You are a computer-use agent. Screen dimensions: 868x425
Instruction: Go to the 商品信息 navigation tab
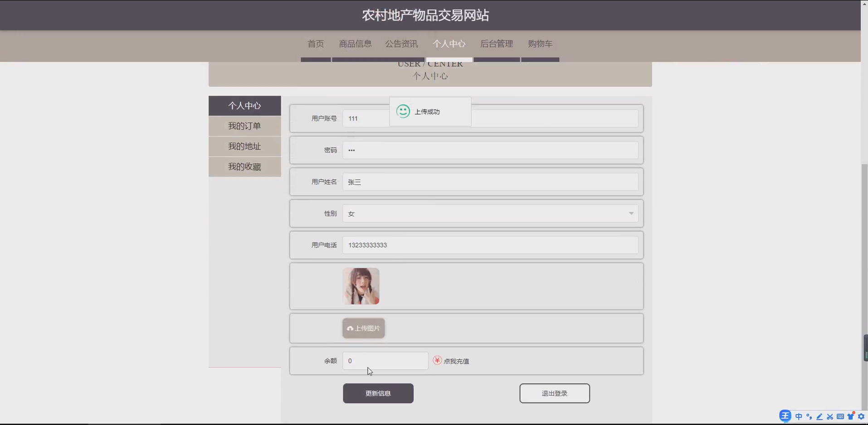[x=355, y=44]
